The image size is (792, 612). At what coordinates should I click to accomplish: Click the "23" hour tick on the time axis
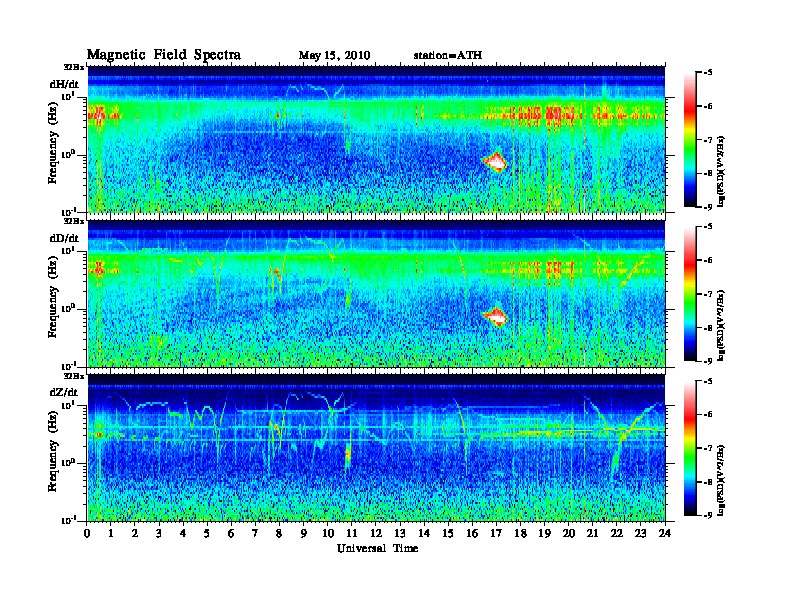(640, 533)
